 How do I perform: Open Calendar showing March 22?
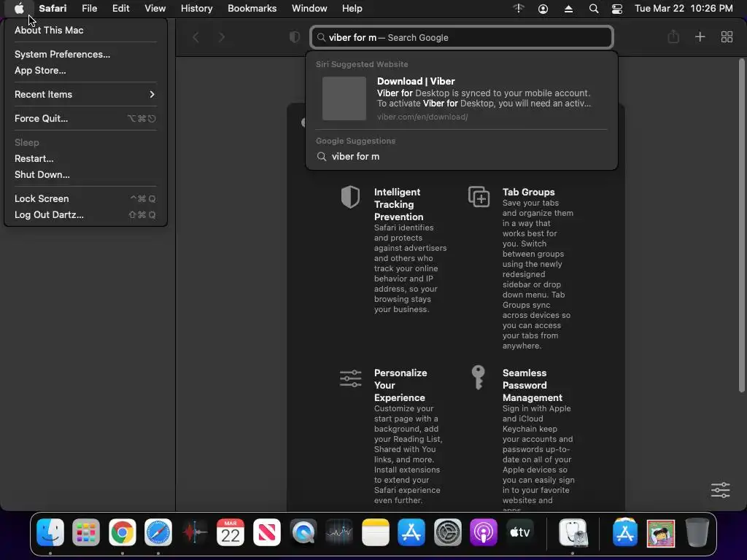(231, 532)
